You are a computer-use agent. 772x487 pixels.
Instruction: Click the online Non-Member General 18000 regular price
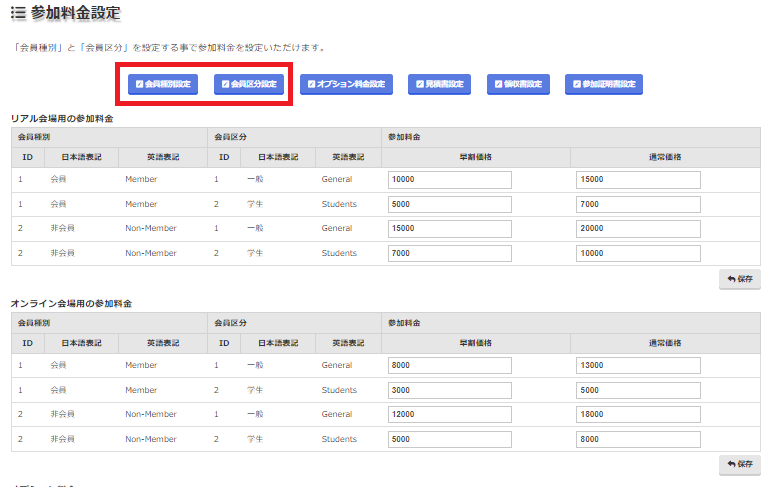click(638, 413)
